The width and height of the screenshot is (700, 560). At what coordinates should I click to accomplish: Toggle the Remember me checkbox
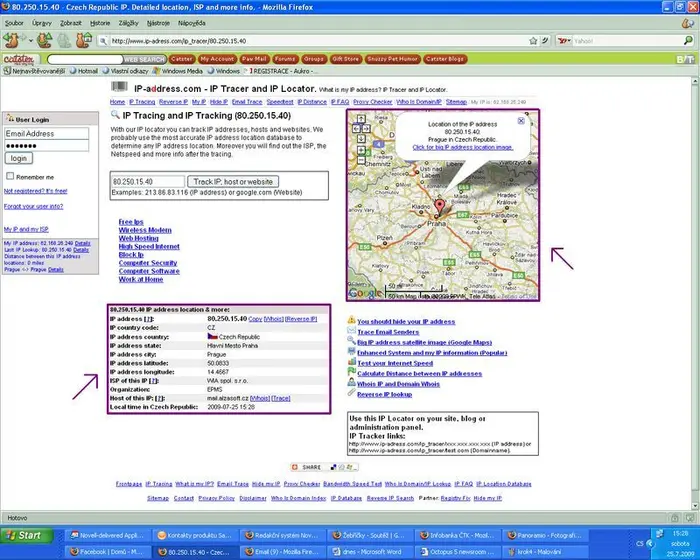pyautogui.click(x=10, y=176)
